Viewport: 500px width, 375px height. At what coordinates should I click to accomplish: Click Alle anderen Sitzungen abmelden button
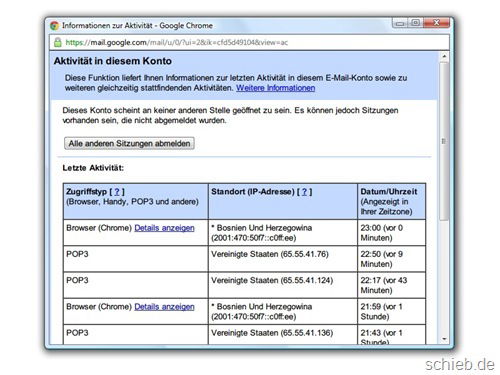[129, 143]
